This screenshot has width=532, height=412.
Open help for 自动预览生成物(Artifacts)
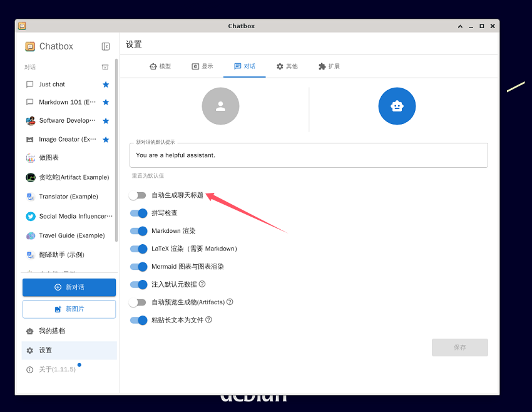pos(230,302)
